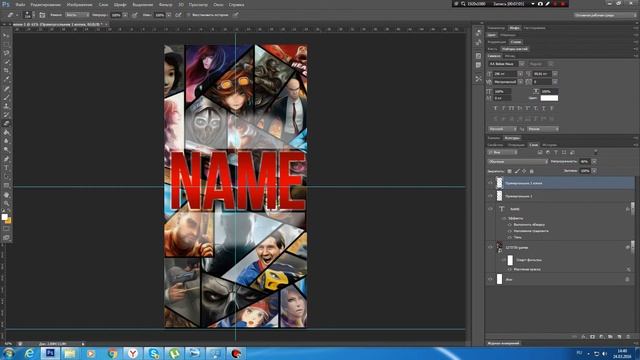Click the delete layer trash icon
640x360 pixels.
tap(628, 337)
